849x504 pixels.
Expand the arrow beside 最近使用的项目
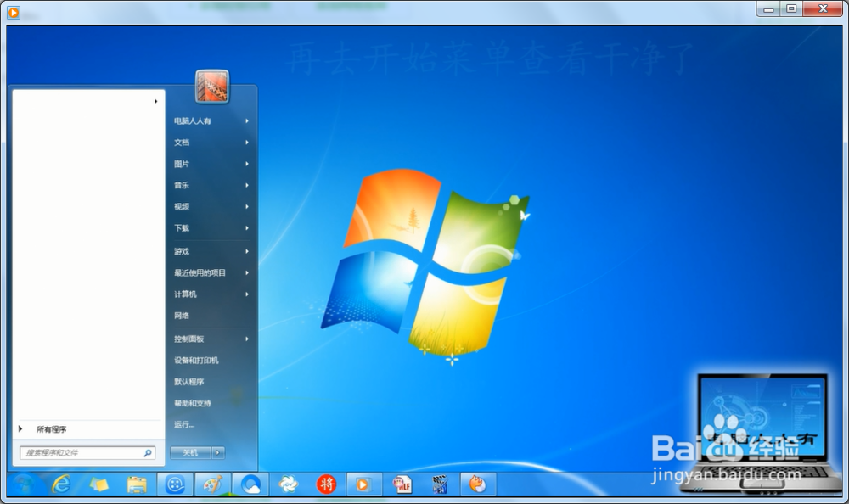coord(247,273)
